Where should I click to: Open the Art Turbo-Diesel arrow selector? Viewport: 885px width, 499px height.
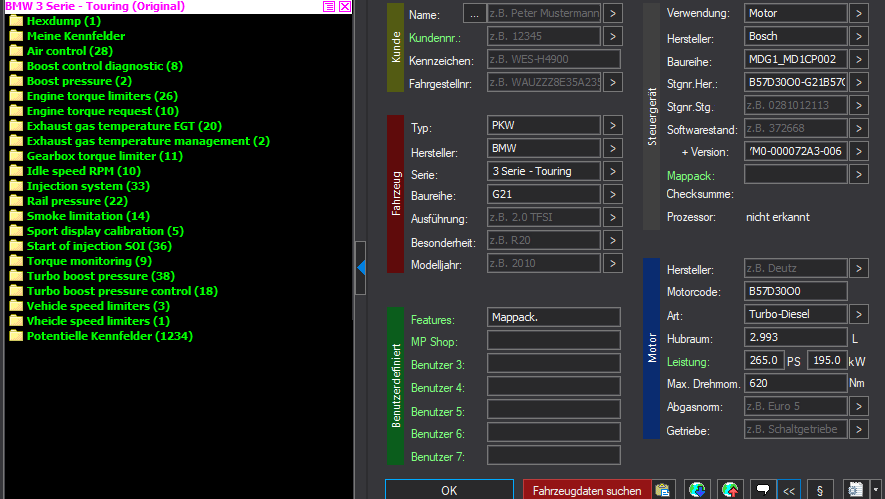859,314
